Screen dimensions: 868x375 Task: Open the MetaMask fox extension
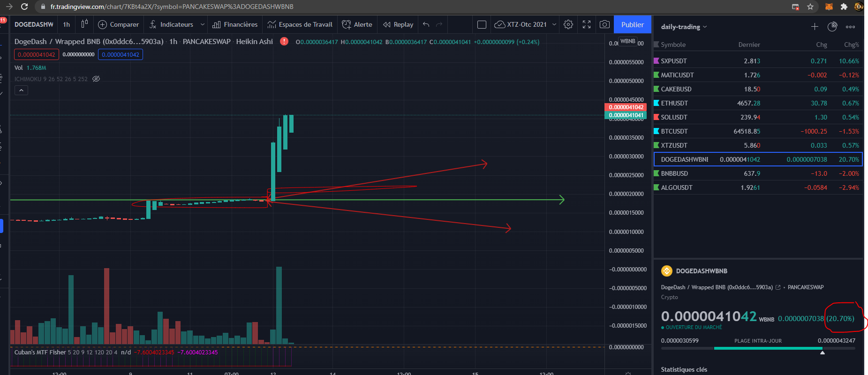829,7
